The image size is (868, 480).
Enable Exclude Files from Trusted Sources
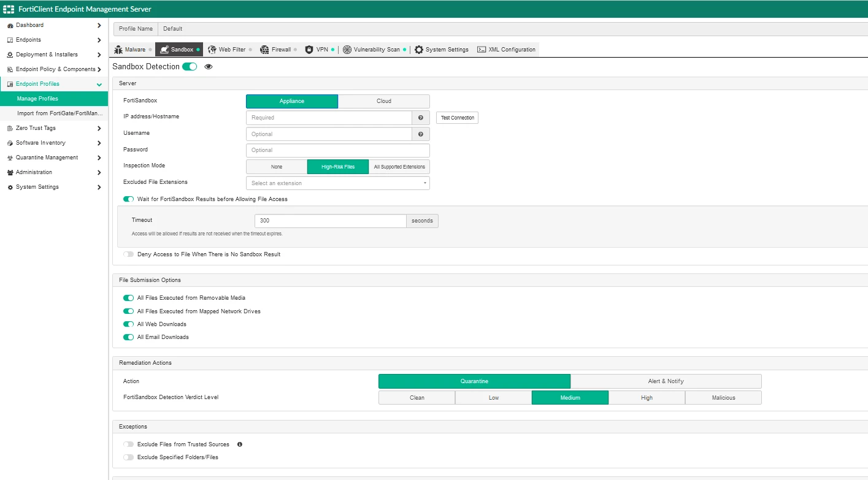[x=128, y=444]
